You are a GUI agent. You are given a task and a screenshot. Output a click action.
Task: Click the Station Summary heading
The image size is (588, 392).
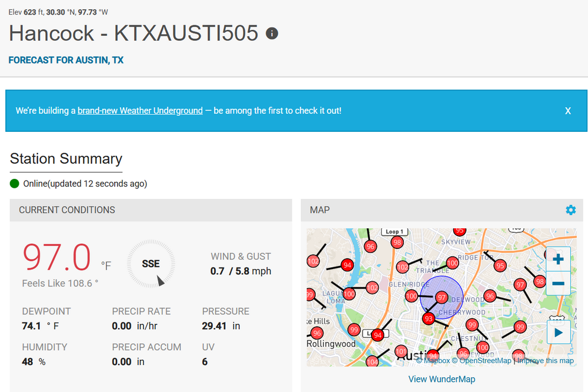66,159
